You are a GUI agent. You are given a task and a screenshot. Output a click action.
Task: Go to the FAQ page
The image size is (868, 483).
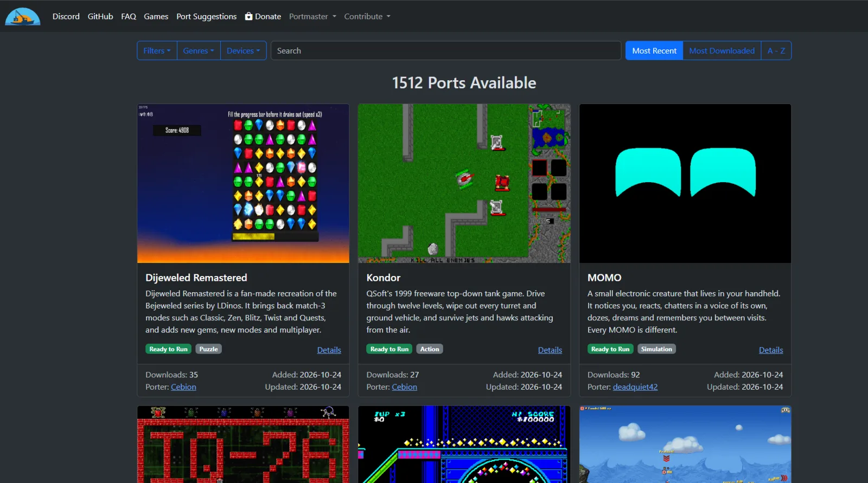129,16
